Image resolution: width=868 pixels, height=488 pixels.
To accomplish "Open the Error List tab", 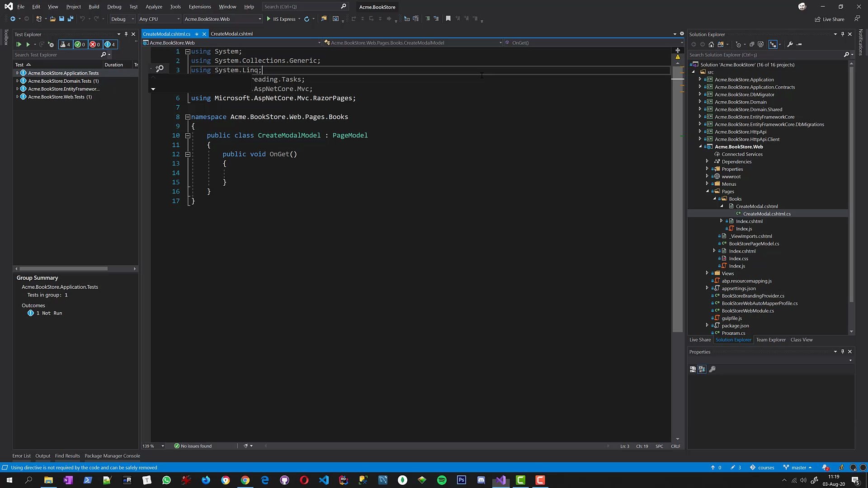I will pyautogui.click(x=21, y=456).
